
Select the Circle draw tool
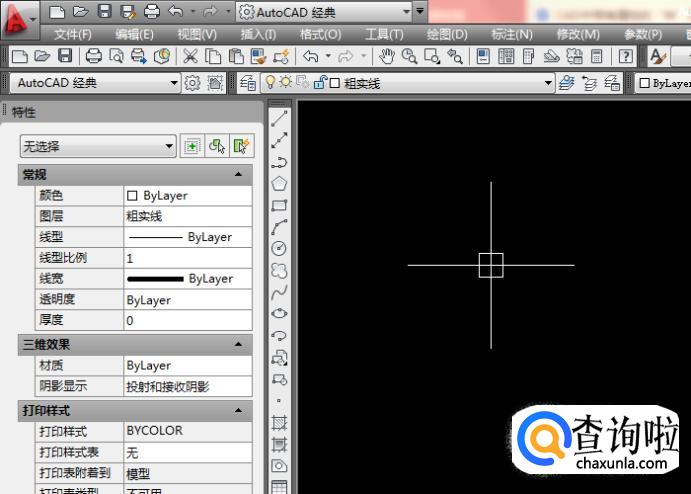[280, 248]
